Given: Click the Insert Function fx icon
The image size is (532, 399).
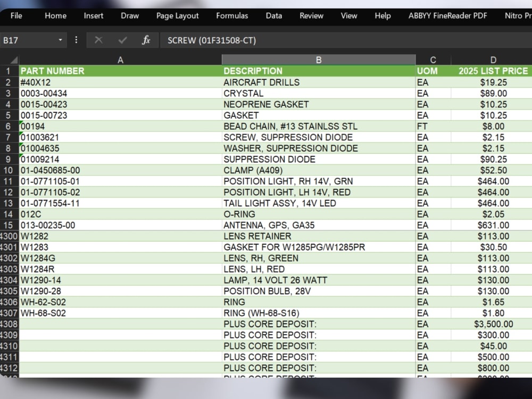Looking at the screenshot, I should (x=146, y=40).
